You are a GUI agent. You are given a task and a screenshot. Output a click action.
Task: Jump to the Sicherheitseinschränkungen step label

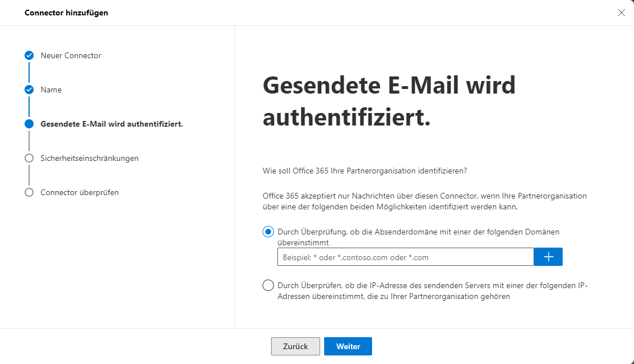(90, 158)
